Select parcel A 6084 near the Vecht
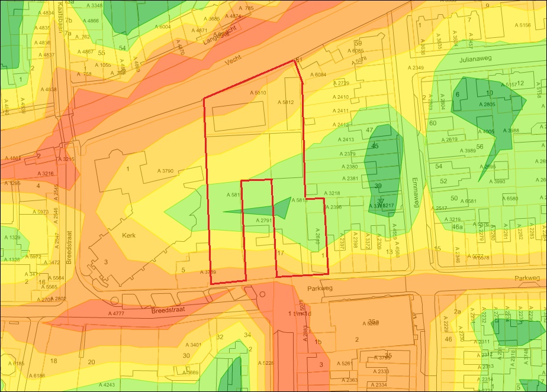The image size is (547, 392). point(318,74)
